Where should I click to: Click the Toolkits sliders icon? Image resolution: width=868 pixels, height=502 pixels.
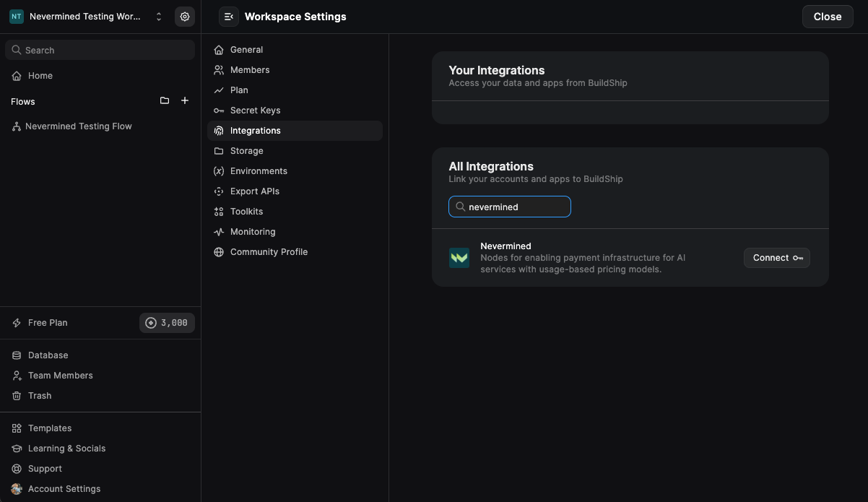[219, 212]
